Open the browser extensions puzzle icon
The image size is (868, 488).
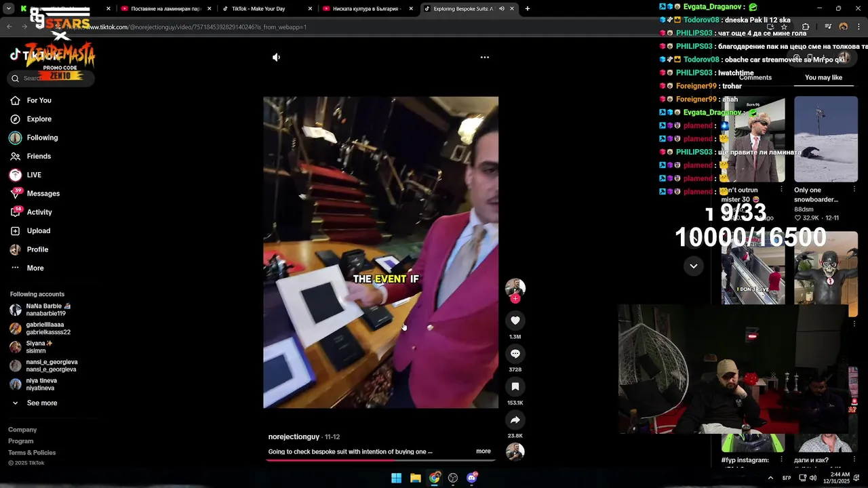click(806, 27)
